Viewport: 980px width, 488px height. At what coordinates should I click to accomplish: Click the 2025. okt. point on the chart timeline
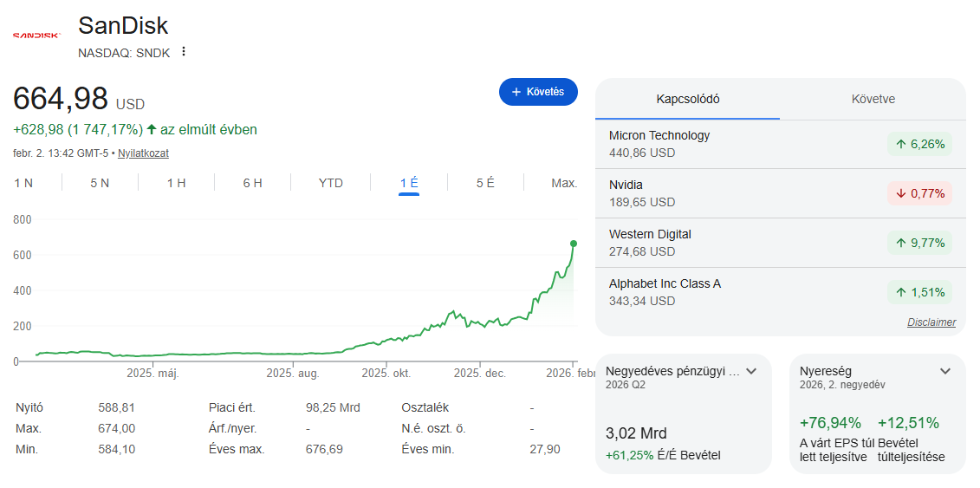coord(386,374)
